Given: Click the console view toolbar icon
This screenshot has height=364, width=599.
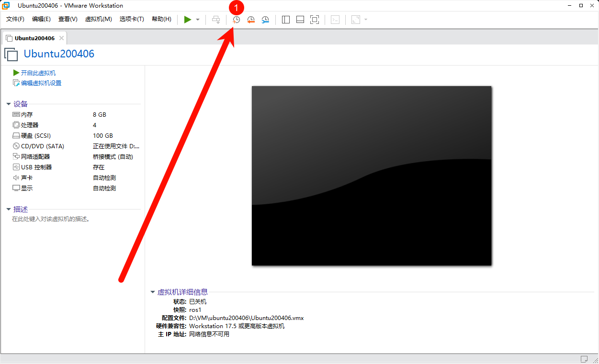Looking at the screenshot, I should click(x=336, y=20).
